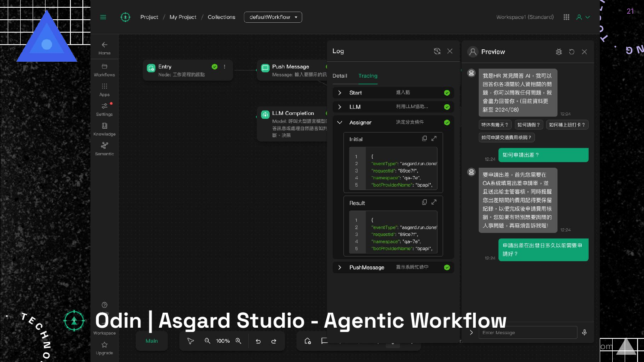Zoom out the canvas

pos(207,341)
